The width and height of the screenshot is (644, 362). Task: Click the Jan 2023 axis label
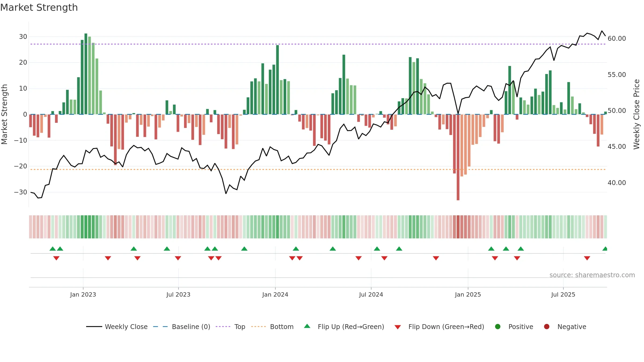[x=83, y=294]
